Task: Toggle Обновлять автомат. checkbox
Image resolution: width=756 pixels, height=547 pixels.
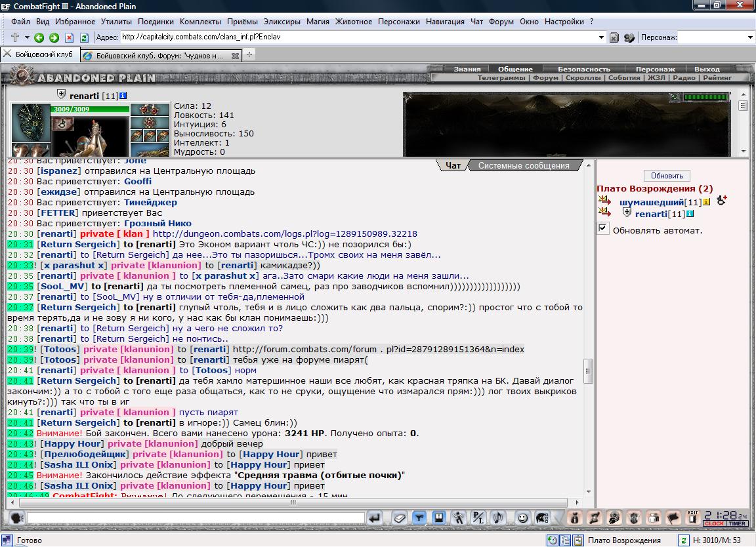Action: point(602,228)
